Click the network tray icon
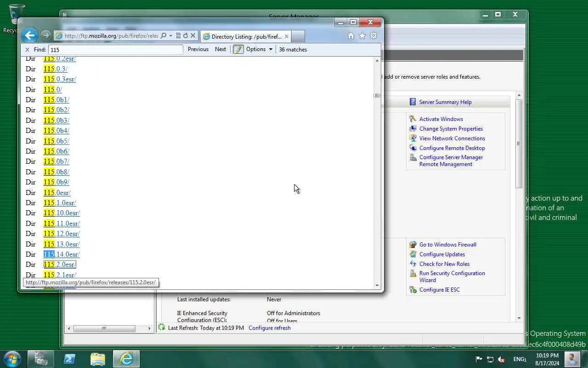This screenshot has width=588, height=368. (490, 359)
